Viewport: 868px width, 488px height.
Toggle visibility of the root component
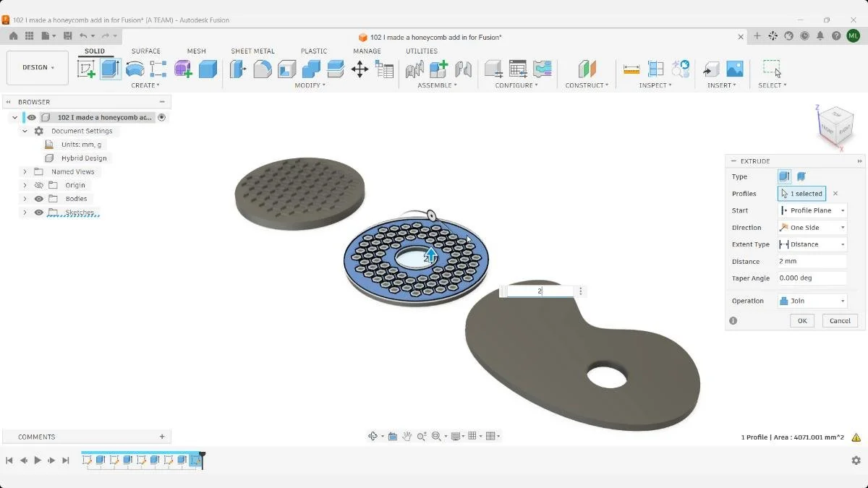pyautogui.click(x=32, y=117)
